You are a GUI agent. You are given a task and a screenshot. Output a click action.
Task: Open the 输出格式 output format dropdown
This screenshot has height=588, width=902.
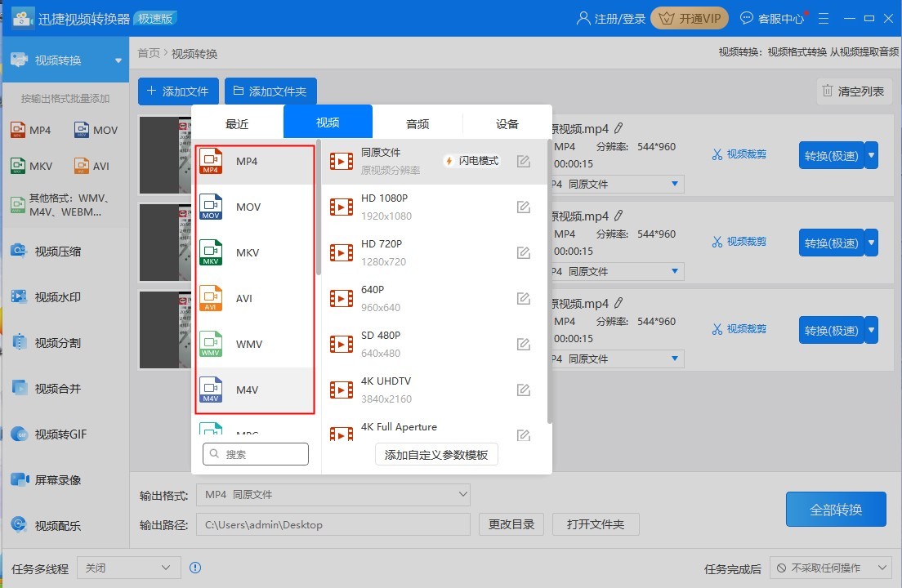pyautogui.click(x=333, y=494)
